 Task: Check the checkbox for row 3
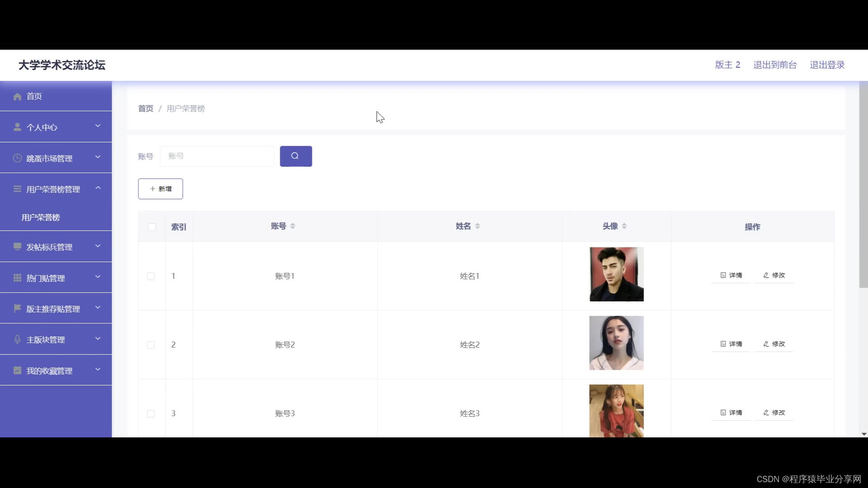coord(151,413)
